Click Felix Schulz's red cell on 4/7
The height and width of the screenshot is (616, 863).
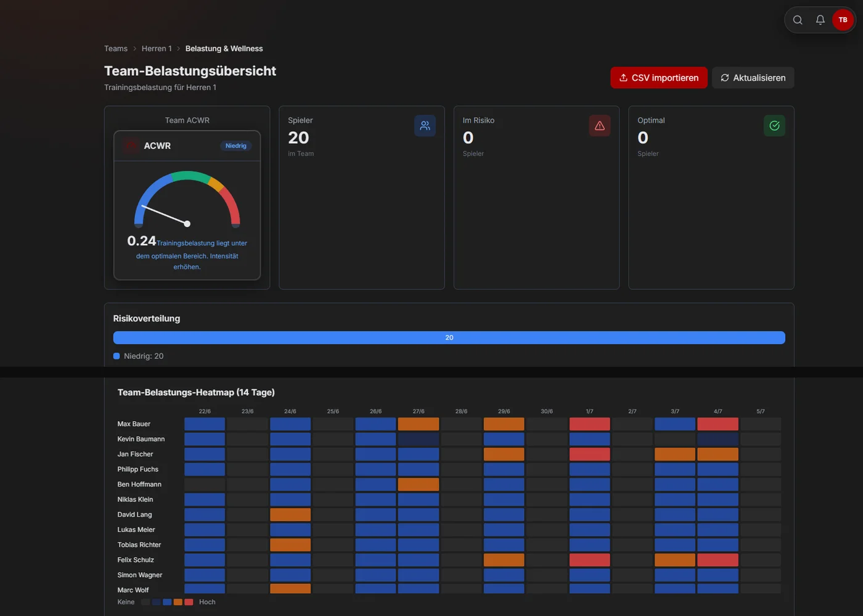[718, 560]
